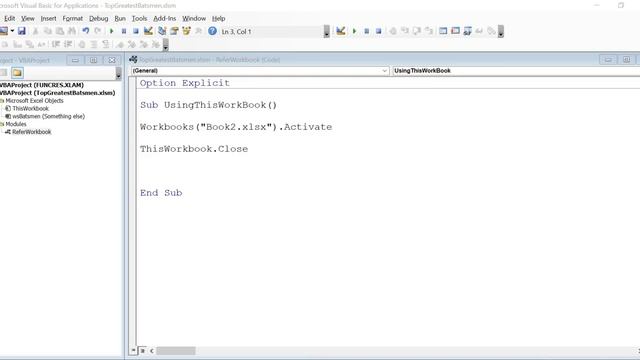Run the macro from Standard toolbar
Screen dimensions: 640x360
(x=111, y=31)
